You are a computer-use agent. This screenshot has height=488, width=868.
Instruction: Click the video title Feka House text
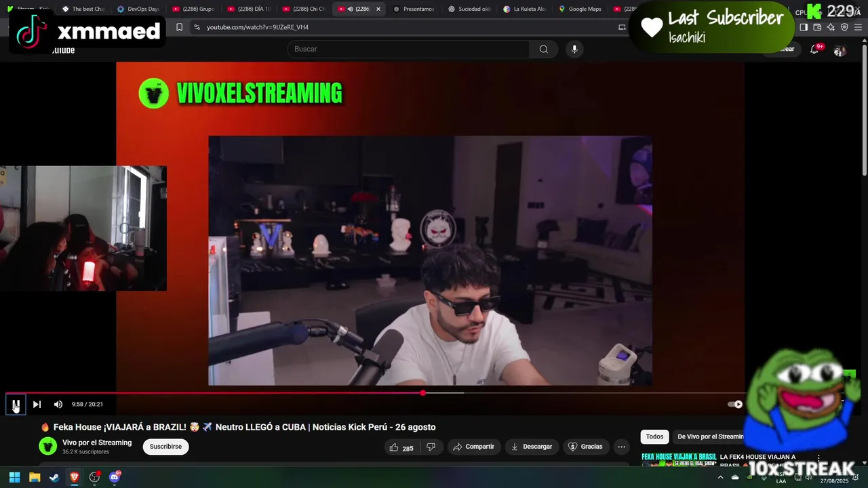[x=244, y=428]
